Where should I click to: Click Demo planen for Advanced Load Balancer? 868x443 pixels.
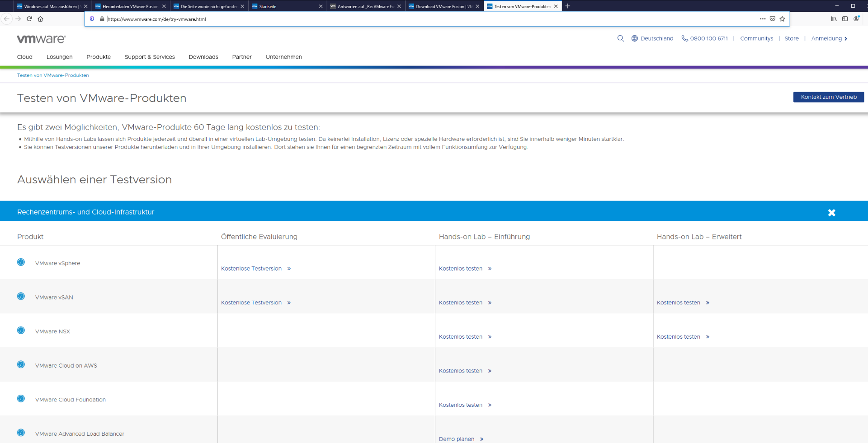461,439
